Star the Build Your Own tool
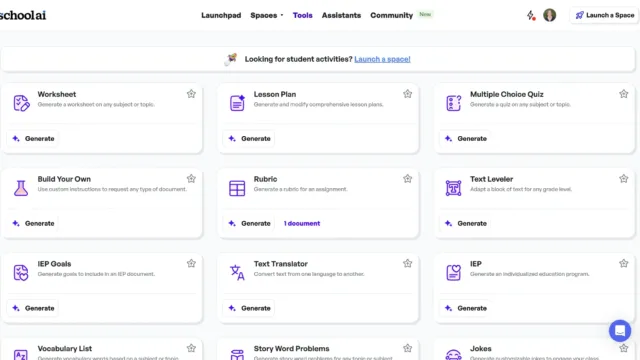640x360 pixels. pos(191,178)
